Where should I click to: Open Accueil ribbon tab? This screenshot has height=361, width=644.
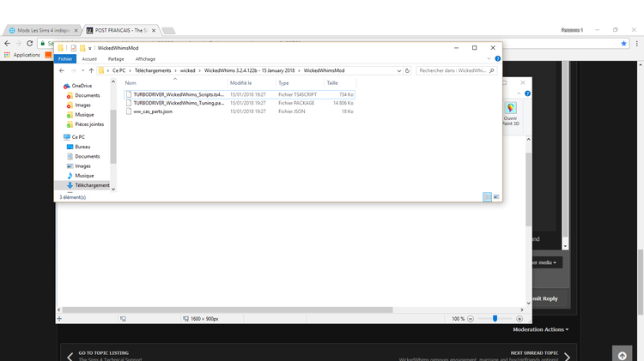point(89,58)
